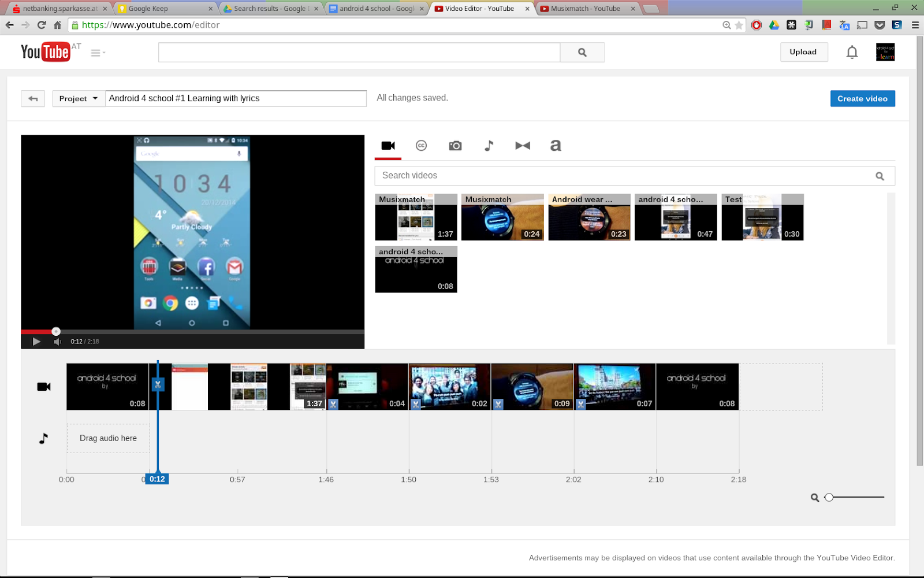
Task: Click the scissors icon on the 0:09 clip
Action: point(498,405)
